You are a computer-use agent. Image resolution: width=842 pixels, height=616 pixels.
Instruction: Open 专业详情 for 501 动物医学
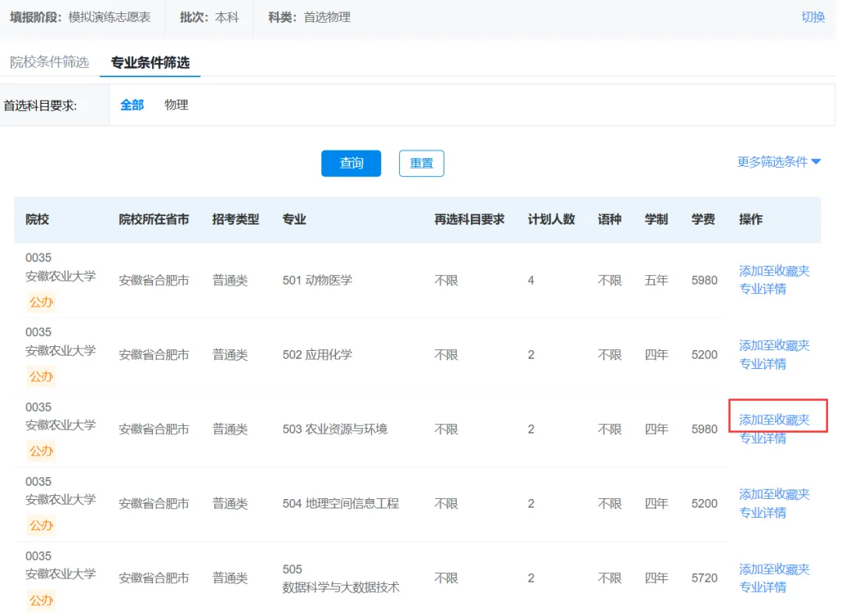(x=762, y=289)
